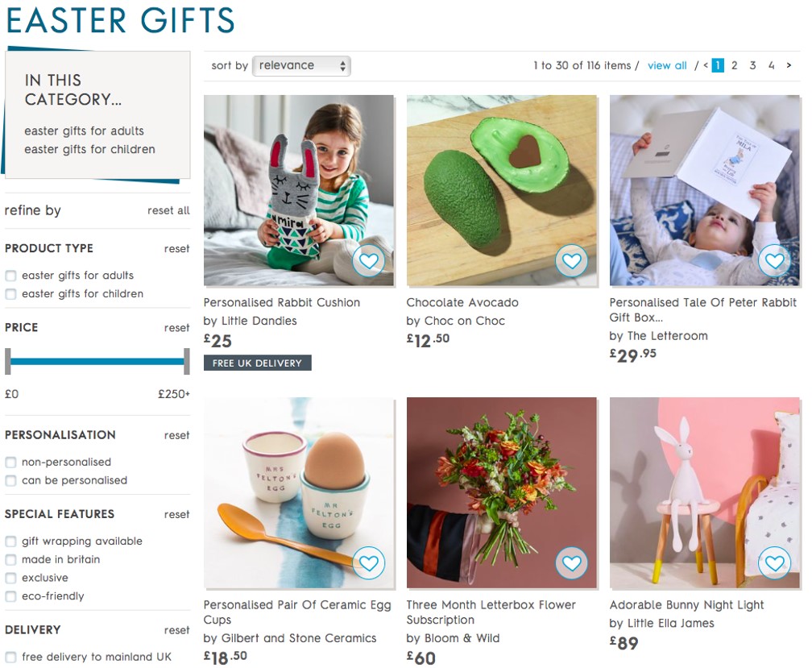This screenshot has height=668, width=812.
Task: Open page 3 of results
Action: [x=752, y=65]
